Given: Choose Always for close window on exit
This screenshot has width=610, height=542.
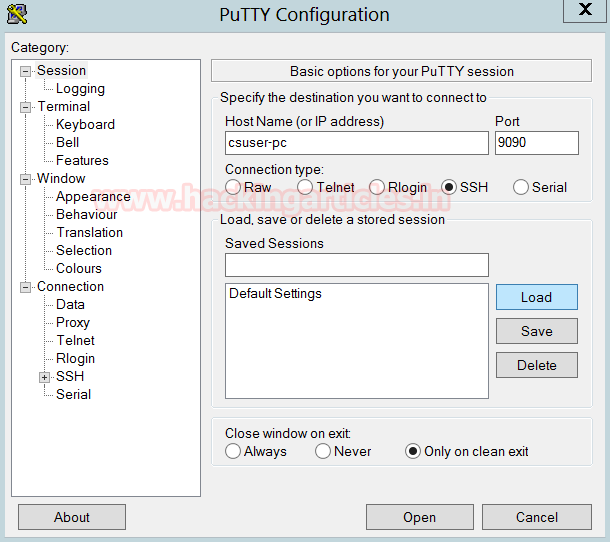Looking at the screenshot, I should [233, 451].
